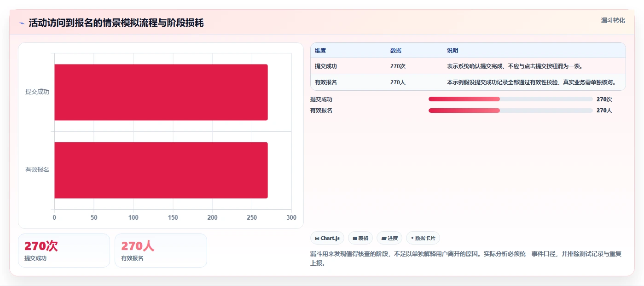The image size is (644, 286).
Task: Click the 270人 value beside progress bar
Action: [x=604, y=110]
